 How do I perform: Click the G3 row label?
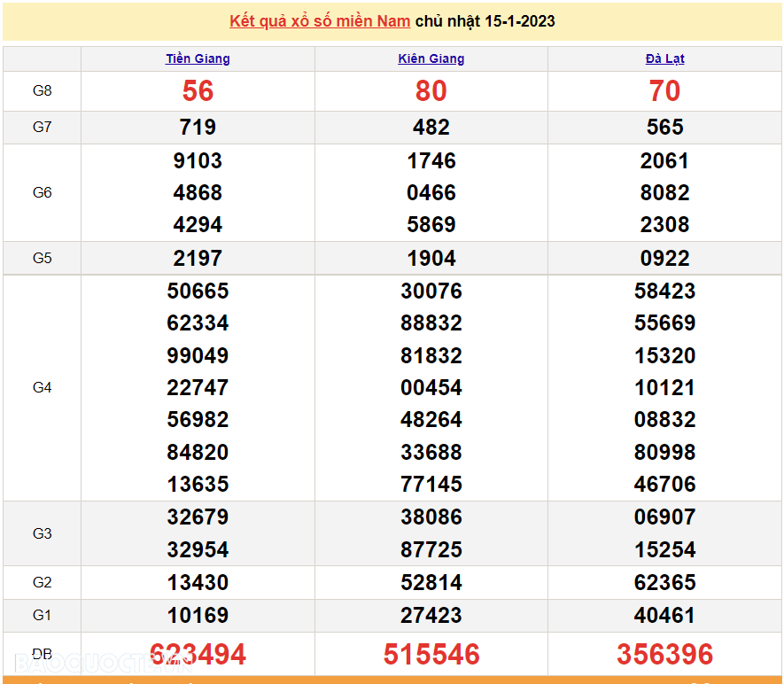[42, 533]
